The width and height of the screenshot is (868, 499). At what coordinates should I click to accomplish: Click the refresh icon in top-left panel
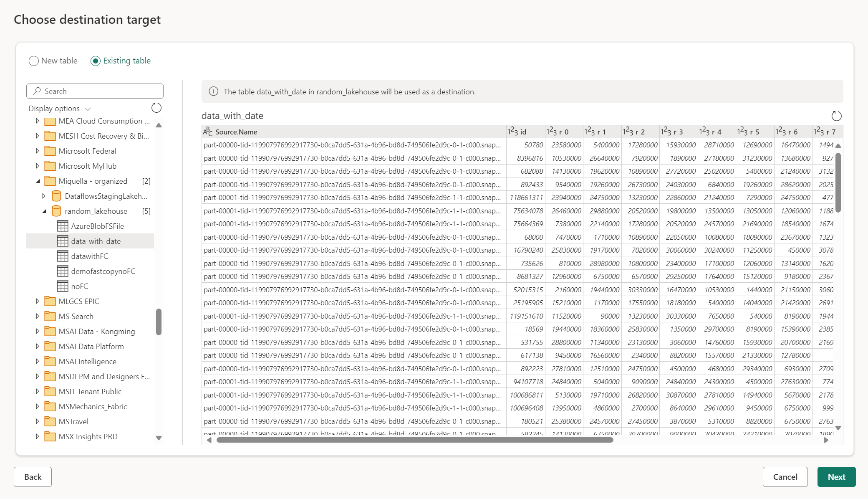156,107
